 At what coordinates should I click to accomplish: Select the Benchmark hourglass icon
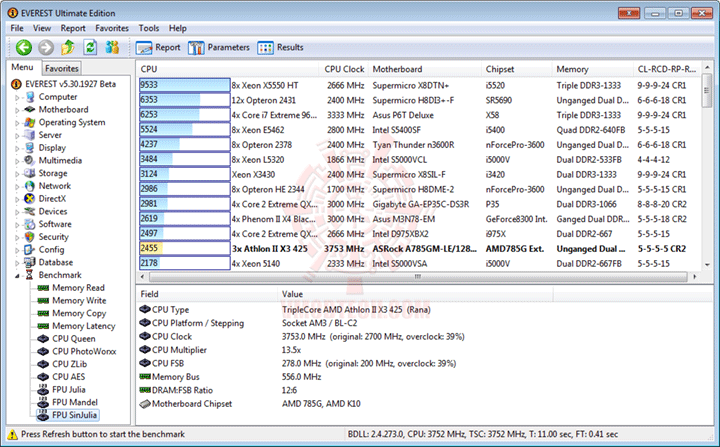[x=29, y=275]
